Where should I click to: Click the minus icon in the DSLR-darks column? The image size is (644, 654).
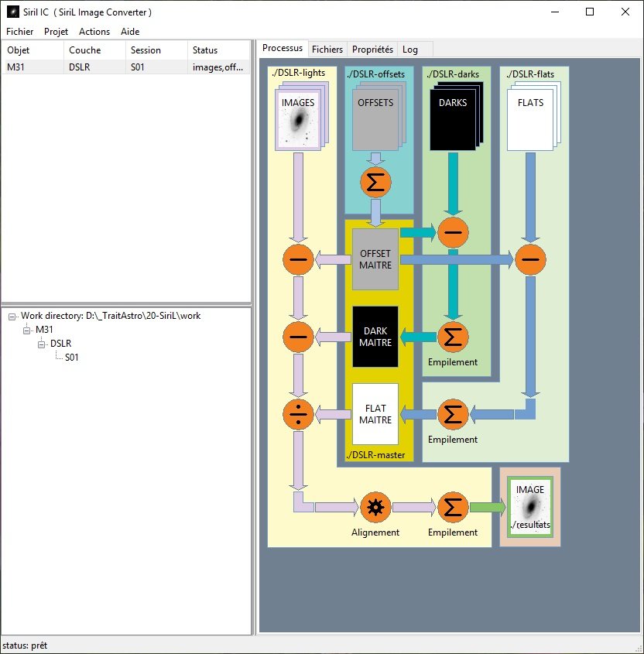tap(453, 233)
